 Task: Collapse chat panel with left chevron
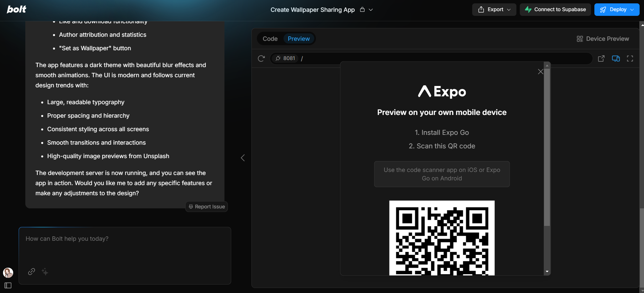243,158
